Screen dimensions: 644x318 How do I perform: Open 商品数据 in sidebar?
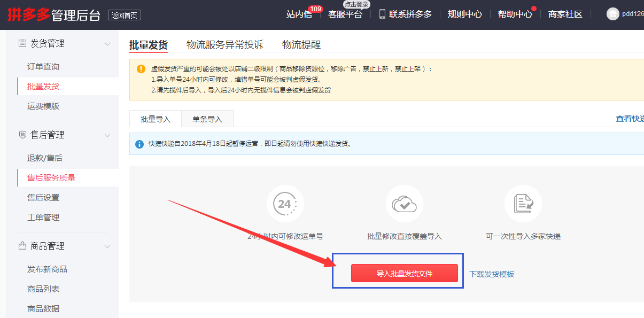[43, 309]
